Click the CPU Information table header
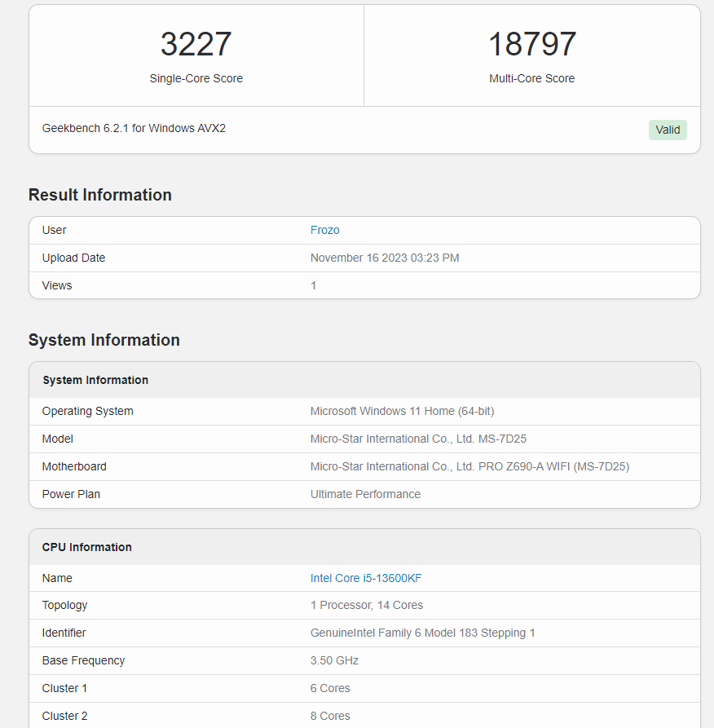Image resolution: width=714 pixels, height=728 pixels. pos(364,547)
